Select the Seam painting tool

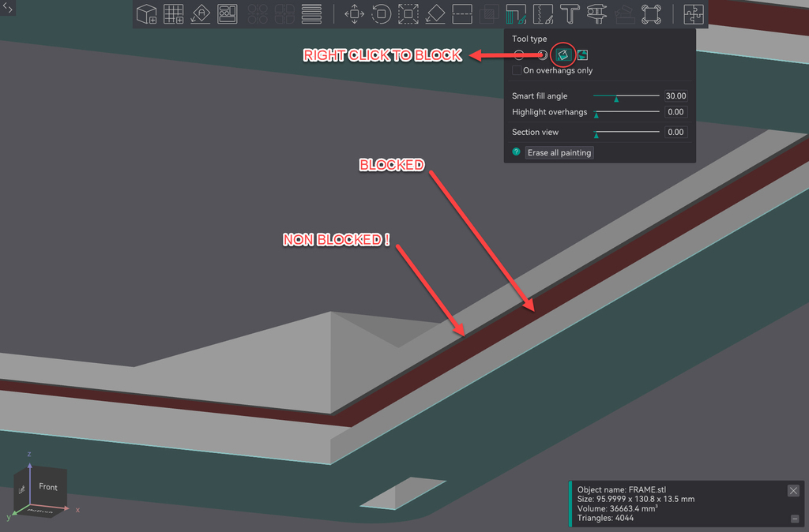pos(543,14)
